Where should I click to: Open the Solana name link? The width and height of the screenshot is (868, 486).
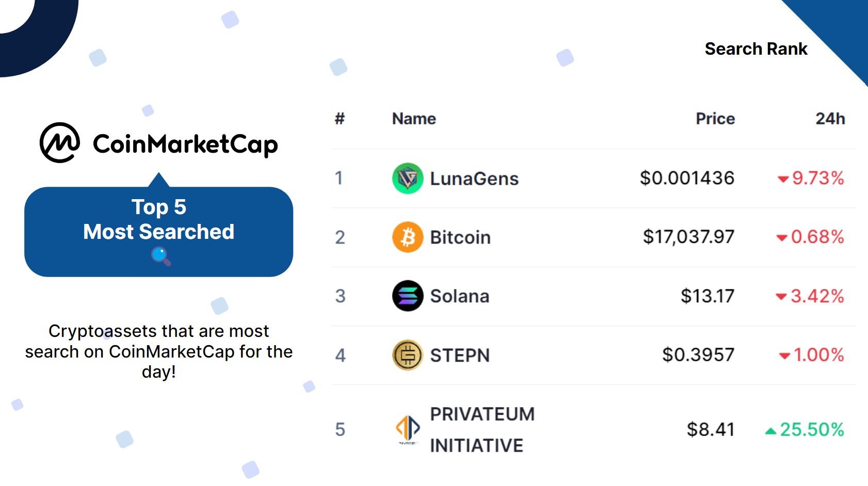459,296
